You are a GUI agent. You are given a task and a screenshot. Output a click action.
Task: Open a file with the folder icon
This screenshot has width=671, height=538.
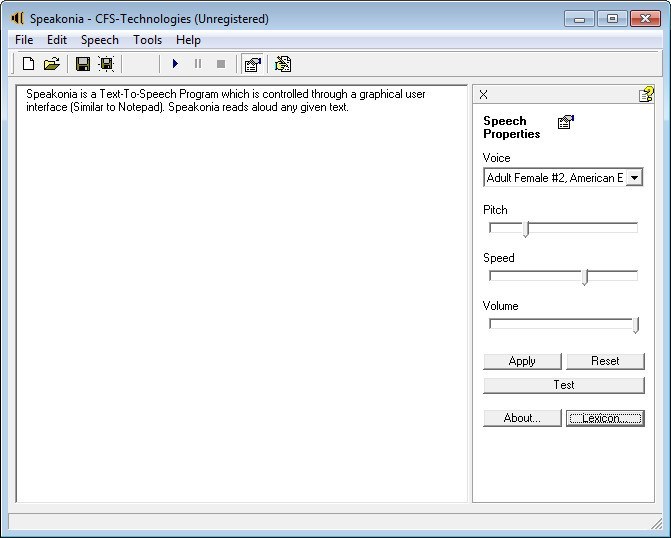[52, 64]
